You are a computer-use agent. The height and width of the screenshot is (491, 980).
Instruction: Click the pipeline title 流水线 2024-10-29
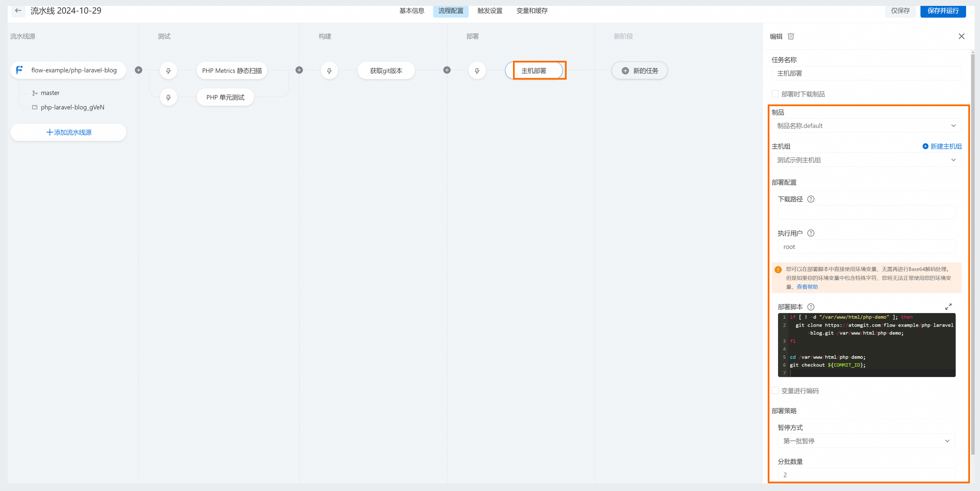pos(66,11)
